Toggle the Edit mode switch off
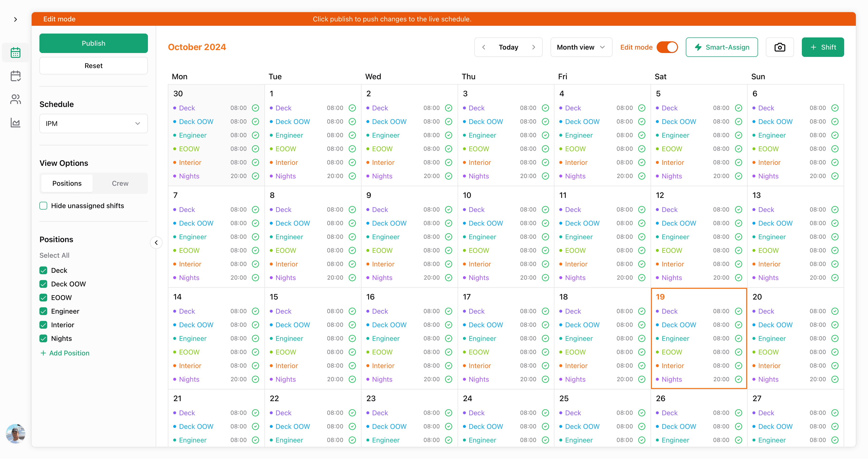The height and width of the screenshot is (459, 868). [667, 47]
